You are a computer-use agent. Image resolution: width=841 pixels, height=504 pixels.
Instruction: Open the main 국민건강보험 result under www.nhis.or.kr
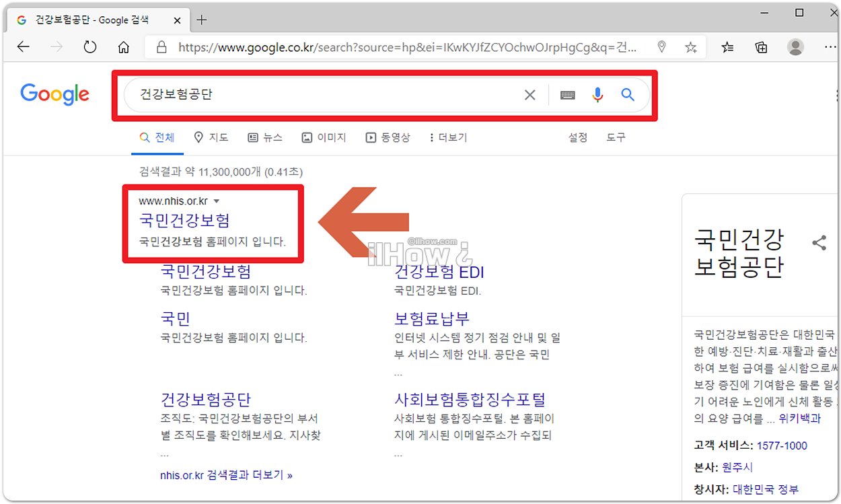coord(184,220)
